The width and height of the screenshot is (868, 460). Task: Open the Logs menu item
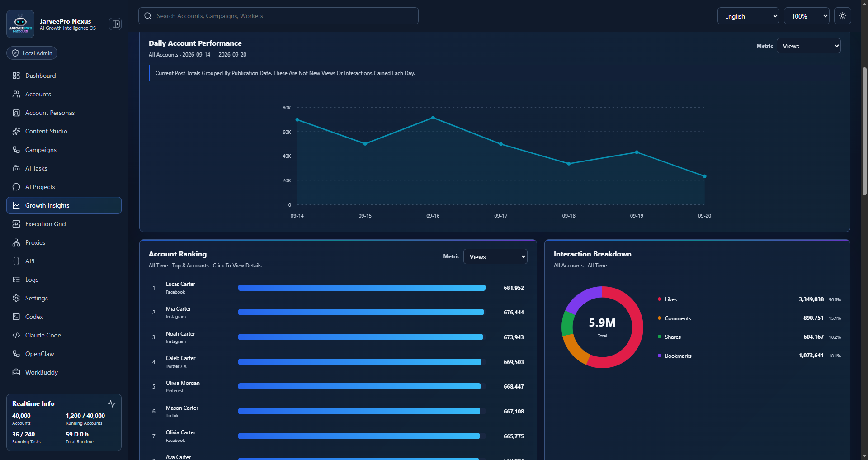(x=64, y=280)
